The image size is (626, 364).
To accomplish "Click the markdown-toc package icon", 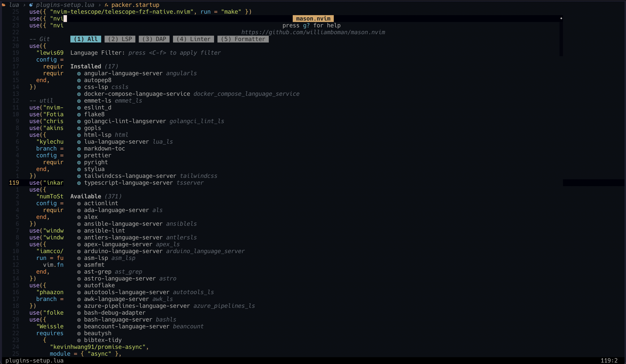I will point(79,149).
